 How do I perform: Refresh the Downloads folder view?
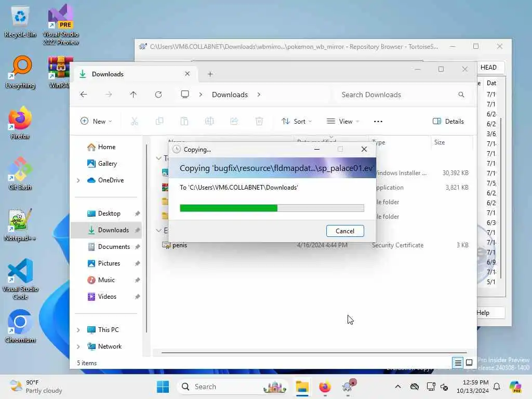coord(158,95)
